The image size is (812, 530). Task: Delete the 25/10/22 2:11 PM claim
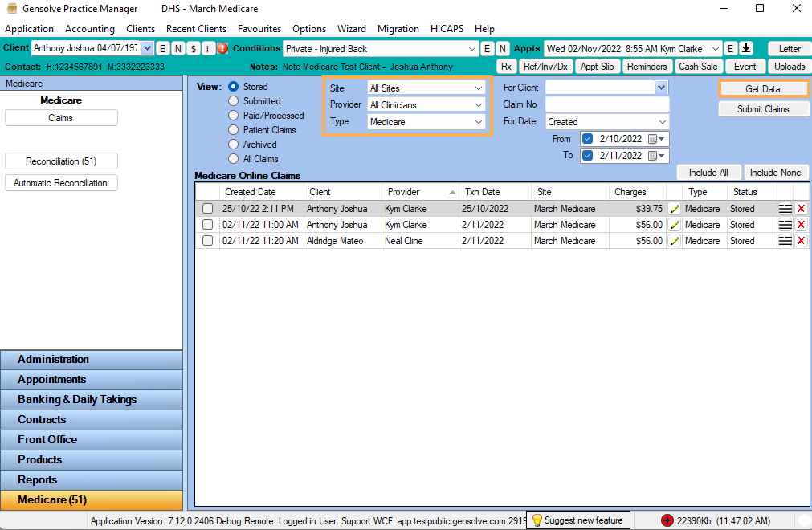(801, 209)
